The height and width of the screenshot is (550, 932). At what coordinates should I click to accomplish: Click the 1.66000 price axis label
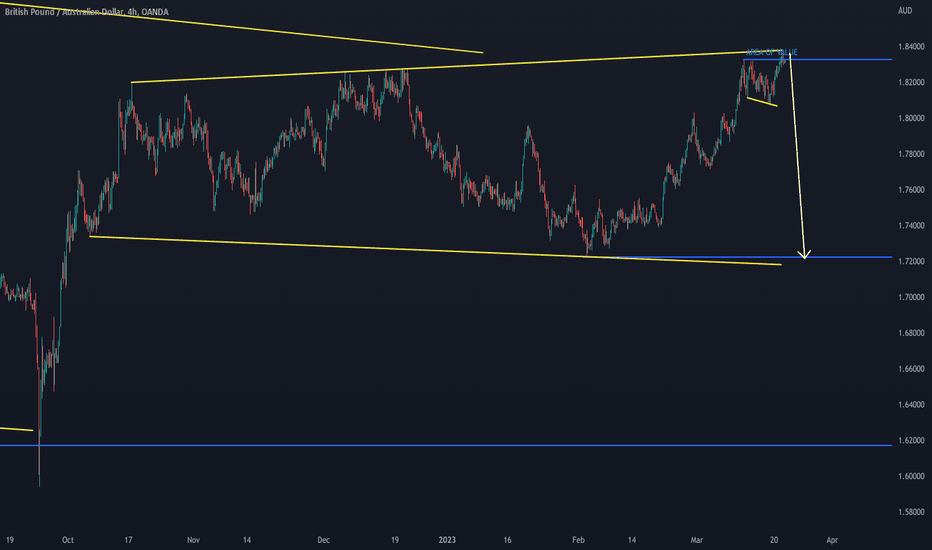911,369
